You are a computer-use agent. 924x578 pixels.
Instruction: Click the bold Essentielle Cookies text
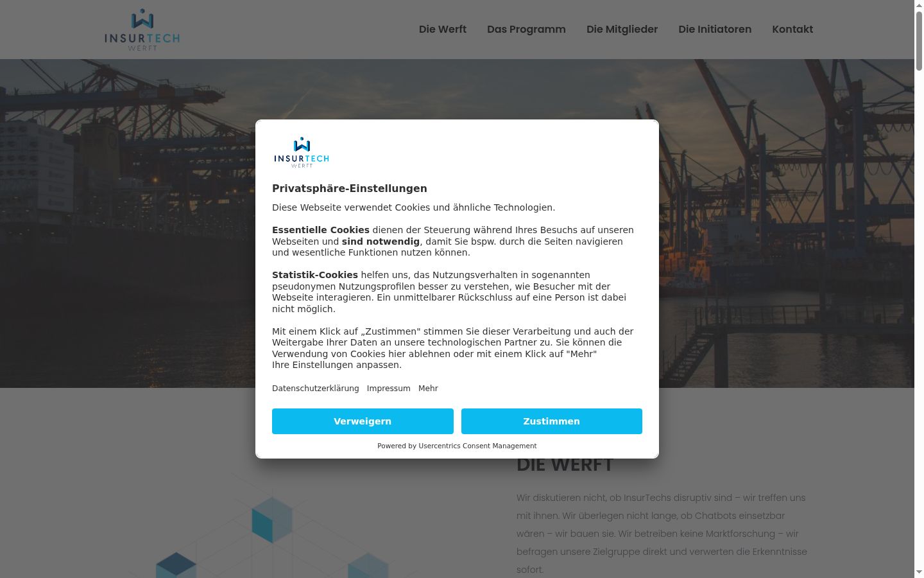coord(321,230)
